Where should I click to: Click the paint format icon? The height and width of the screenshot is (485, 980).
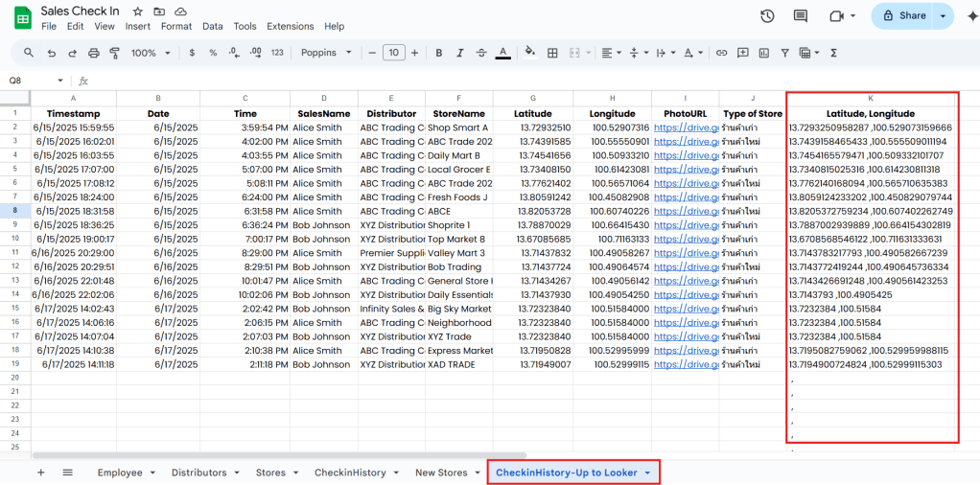coord(112,53)
